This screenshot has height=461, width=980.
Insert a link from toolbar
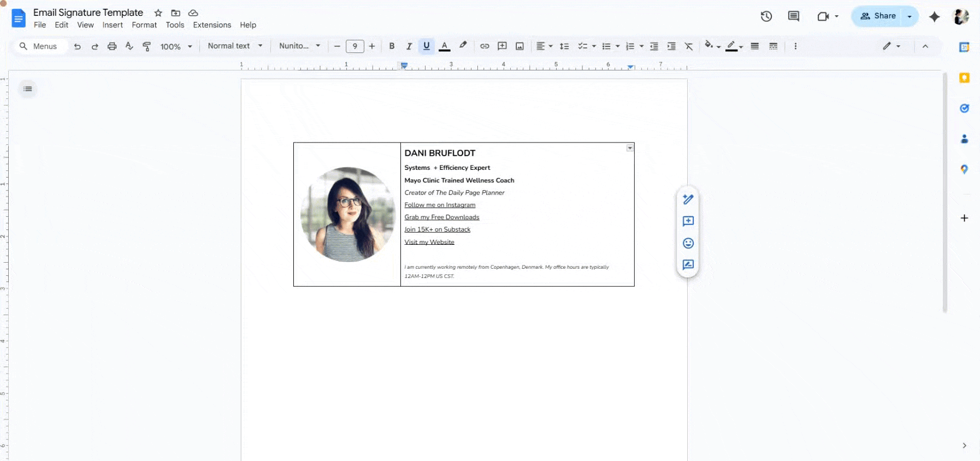coord(485,46)
